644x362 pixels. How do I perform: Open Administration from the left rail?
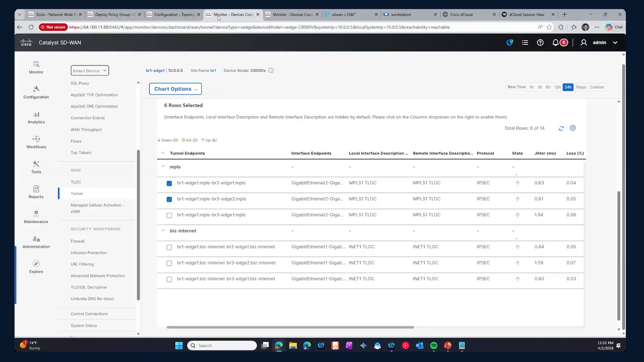[36, 242]
